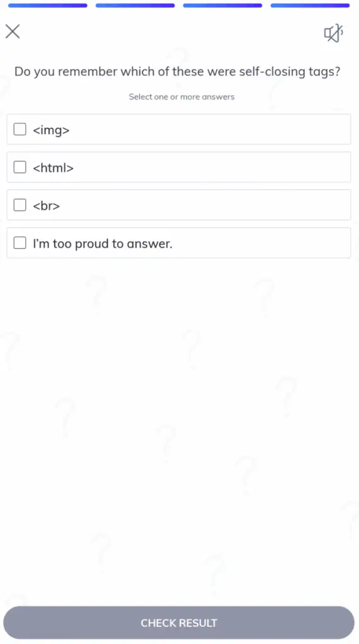359x644 pixels.
Task: Click the <br> label text
Action: click(47, 206)
